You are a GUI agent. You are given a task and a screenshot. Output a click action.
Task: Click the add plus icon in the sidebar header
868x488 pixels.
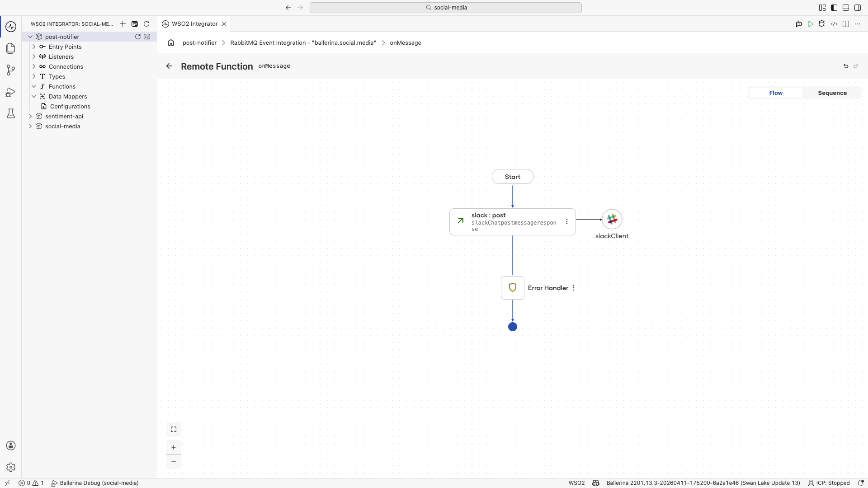(x=123, y=24)
